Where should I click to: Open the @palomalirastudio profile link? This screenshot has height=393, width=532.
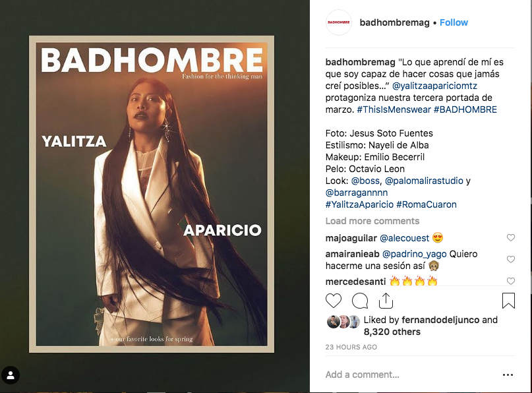coord(424,181)
